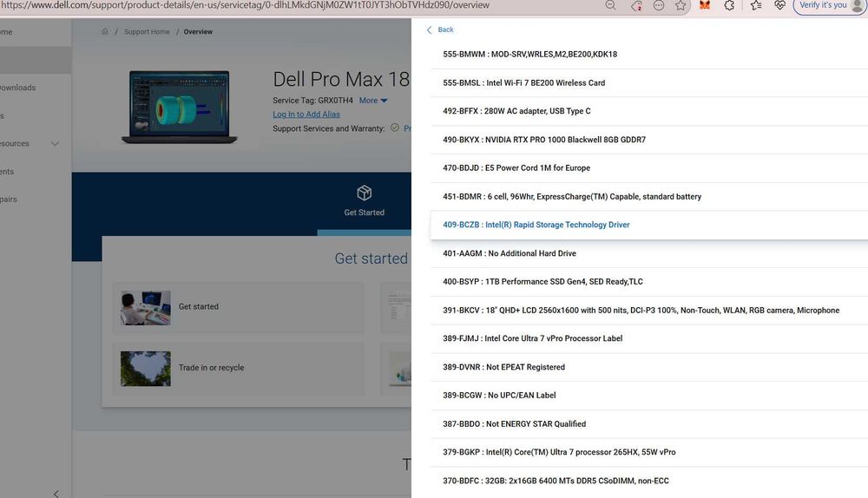Image resolution: width=868 pixels, height=498 pixels.
Task: Click the zoom out magnifier icon in address bar
Action: point(610,5)
